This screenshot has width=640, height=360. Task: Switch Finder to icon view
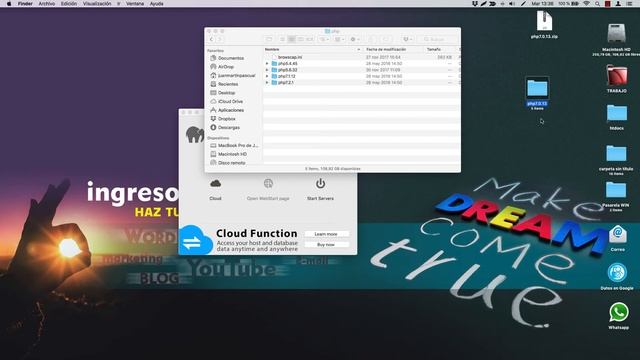point(282,39)
